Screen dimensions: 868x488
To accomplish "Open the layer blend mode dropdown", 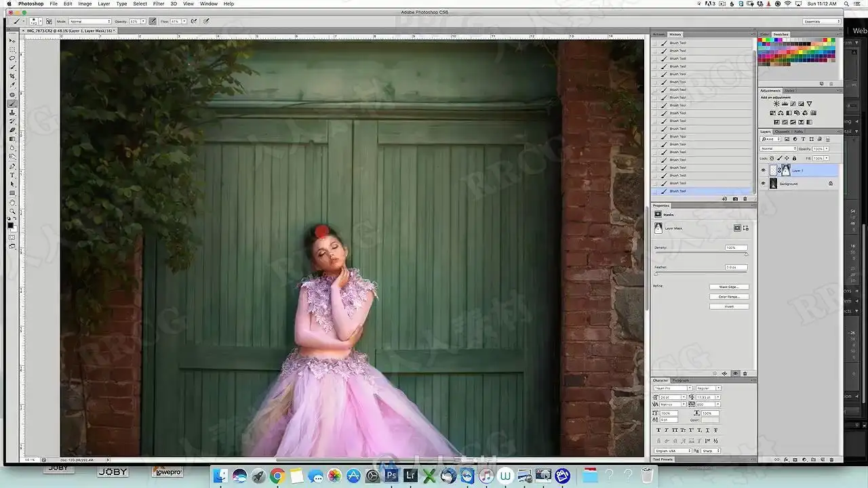I will 778,148.
